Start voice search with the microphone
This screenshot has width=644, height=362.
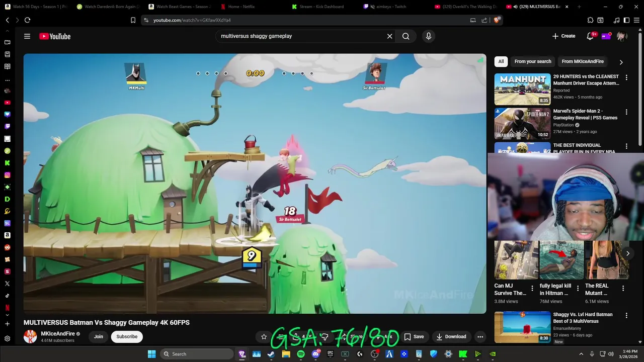click(x=429, y=36)
